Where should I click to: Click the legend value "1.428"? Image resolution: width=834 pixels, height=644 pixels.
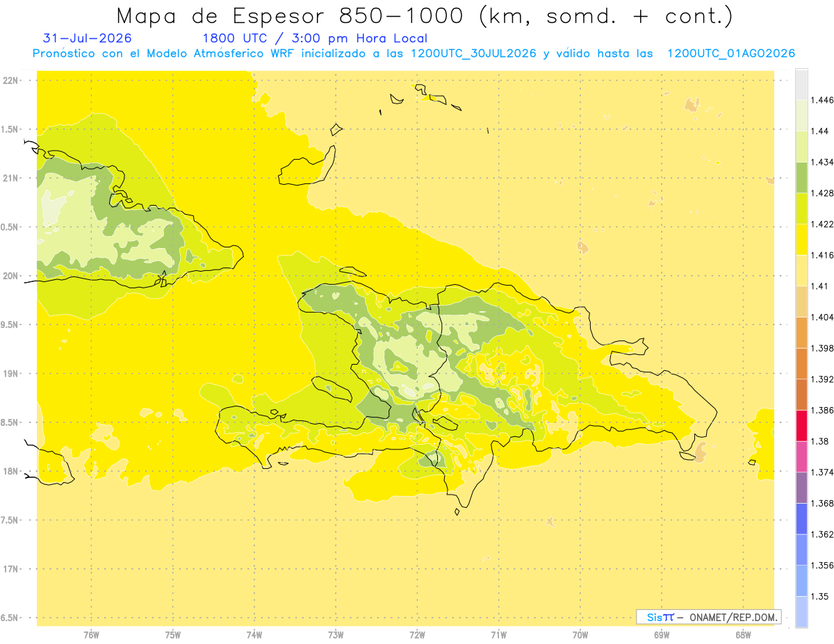(823, 193)
